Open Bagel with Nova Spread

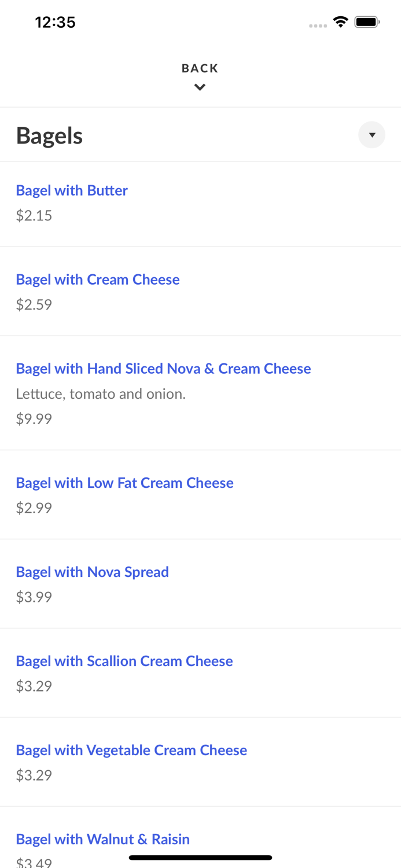pyautogui.click(x=92, y=572)
